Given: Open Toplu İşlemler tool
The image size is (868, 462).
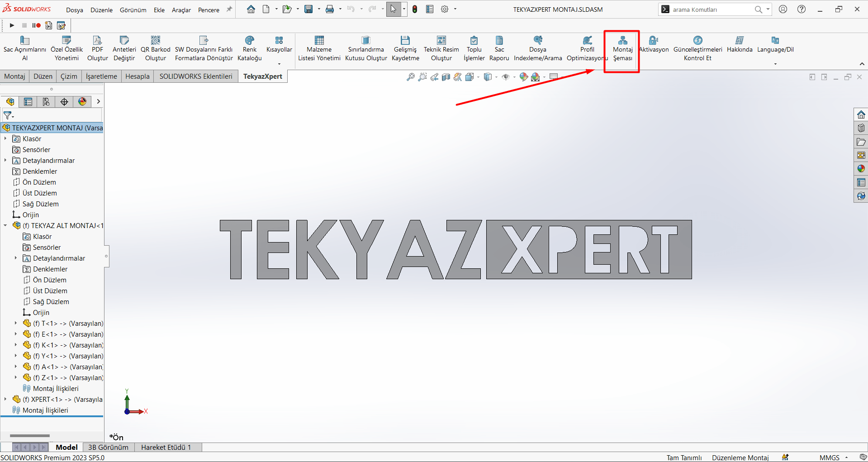Looking at the screenshot, I should 474,48.
